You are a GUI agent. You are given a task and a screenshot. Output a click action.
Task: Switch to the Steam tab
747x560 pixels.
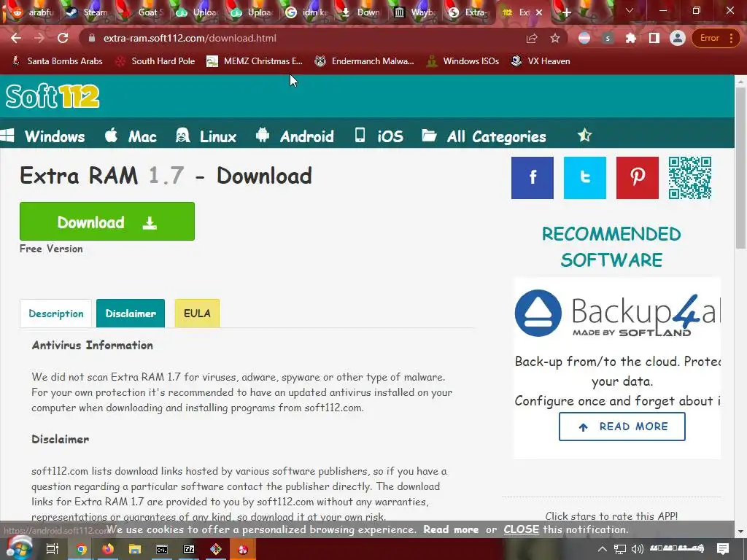pyautogui.click(x=88, y=12)
